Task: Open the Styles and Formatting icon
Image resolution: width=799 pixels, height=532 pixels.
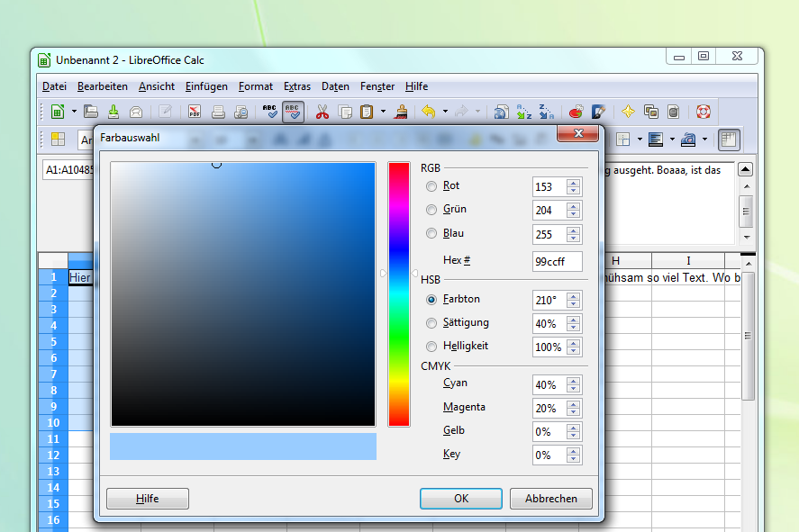Action: point(58,139)
